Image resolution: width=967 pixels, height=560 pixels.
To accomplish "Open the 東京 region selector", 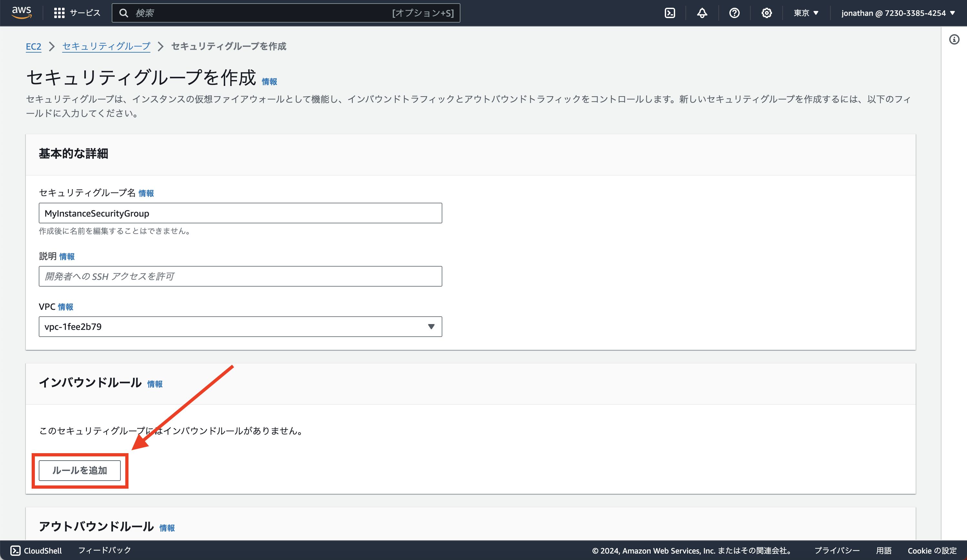I will (x=806, y=13).
